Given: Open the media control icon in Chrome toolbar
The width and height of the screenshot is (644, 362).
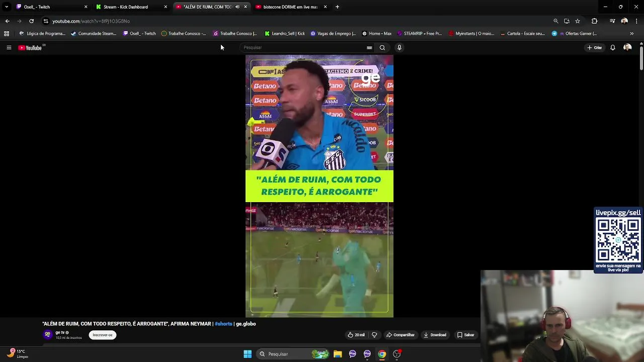Looking at the screenshot, I should point(612,21).
